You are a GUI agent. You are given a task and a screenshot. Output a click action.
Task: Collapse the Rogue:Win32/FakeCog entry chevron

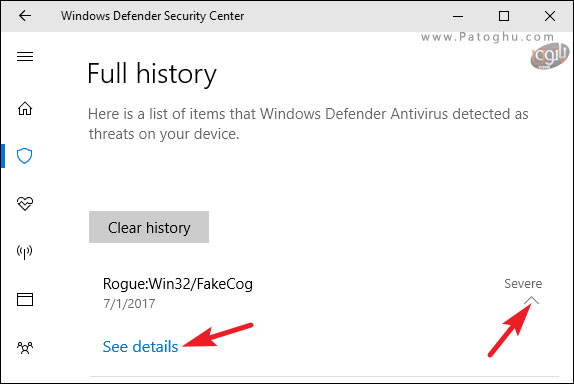pyautogui.click(x=531, y=301)
